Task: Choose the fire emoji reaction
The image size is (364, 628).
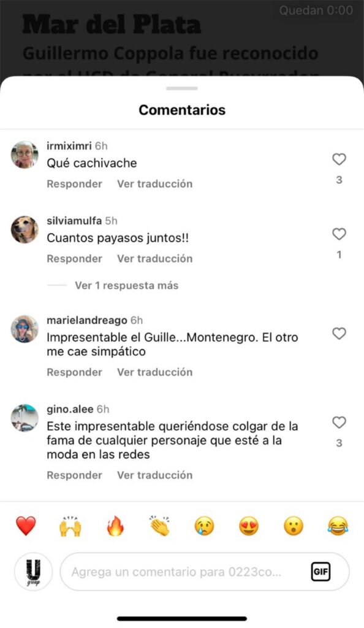Action: point(115,526)
